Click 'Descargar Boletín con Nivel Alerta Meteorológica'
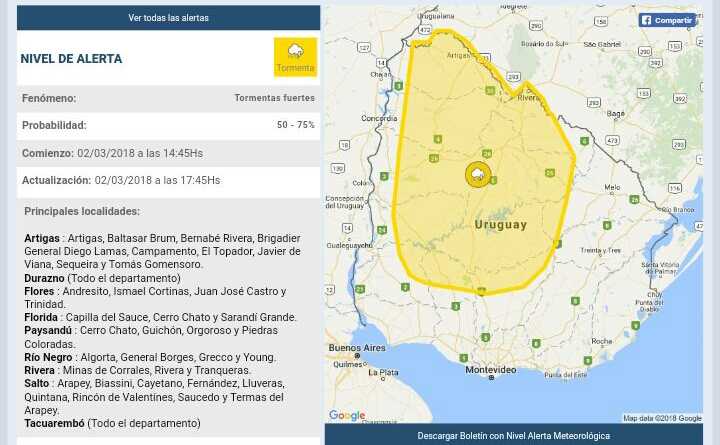The image size is (720, 445). point(513,436)
